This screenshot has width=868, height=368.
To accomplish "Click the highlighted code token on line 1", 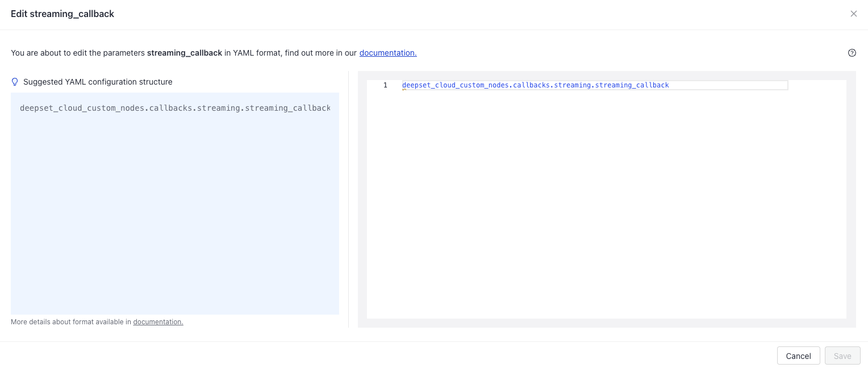I will click(x=535, y=85).
